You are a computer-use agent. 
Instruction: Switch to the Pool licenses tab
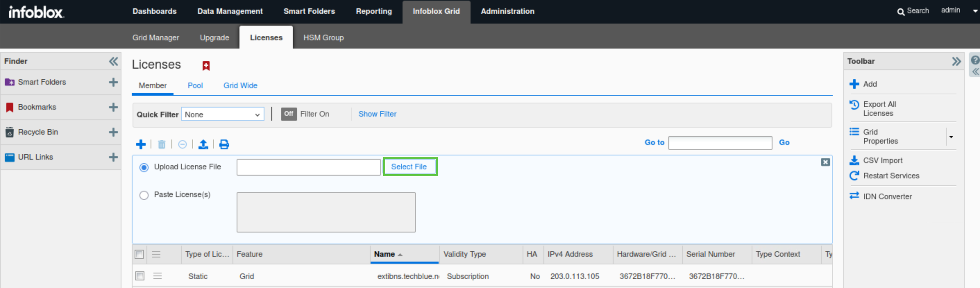point(195,86)
